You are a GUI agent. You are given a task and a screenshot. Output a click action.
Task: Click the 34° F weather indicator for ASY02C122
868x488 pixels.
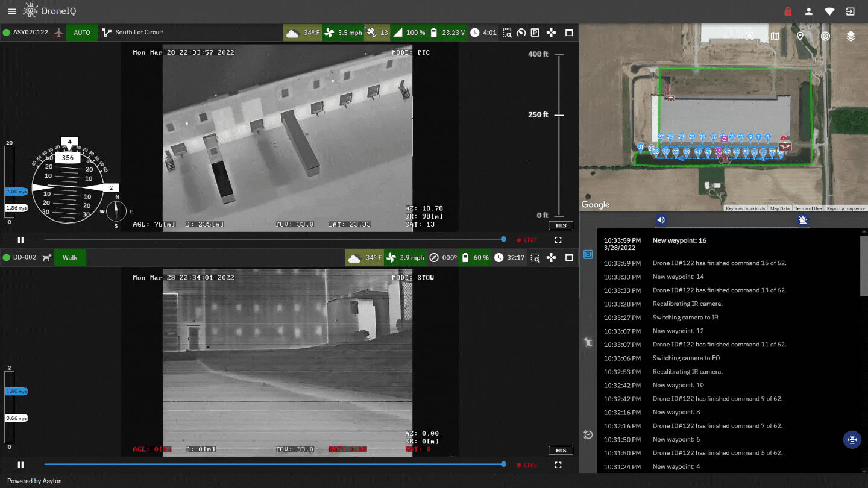click(x=303, y=33)
